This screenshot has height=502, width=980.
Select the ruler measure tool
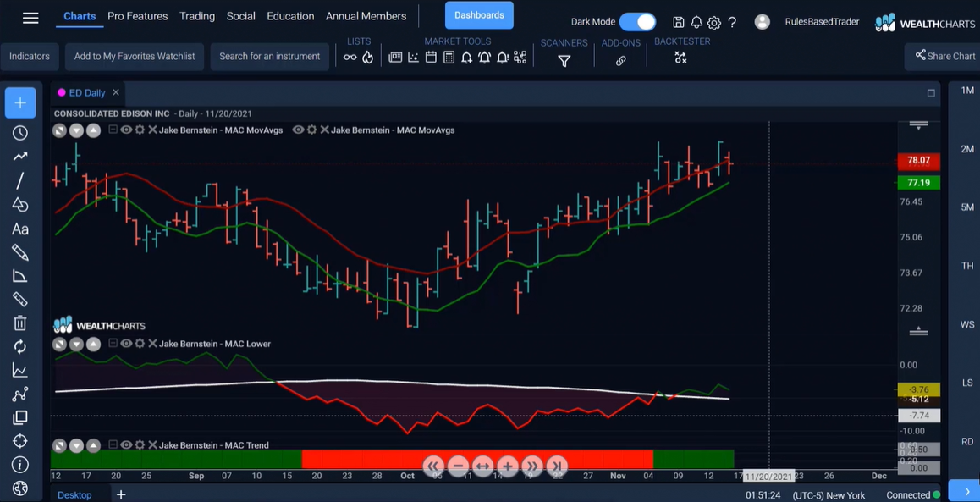click(x=20, y=300)
